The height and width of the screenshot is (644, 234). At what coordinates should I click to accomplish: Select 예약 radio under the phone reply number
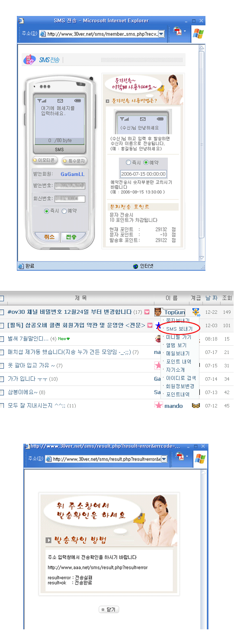click(x=64, y=211)
